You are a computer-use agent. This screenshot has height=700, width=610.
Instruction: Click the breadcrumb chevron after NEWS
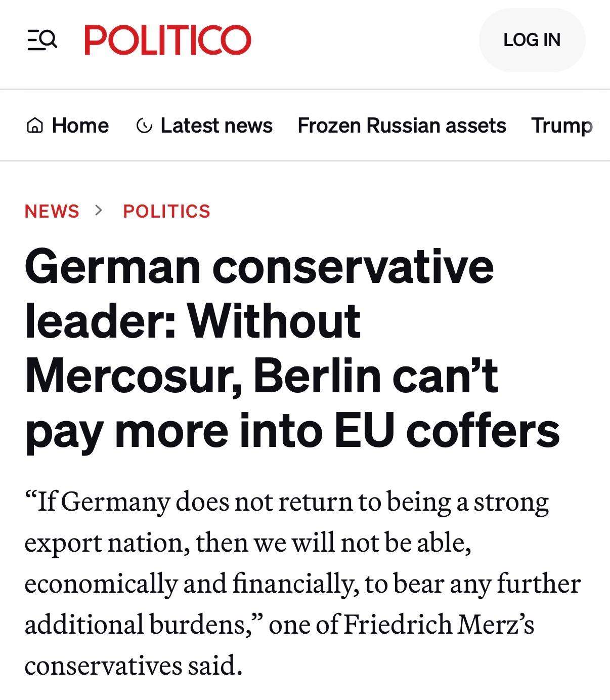pyautogui.click(x=99, y=210)
